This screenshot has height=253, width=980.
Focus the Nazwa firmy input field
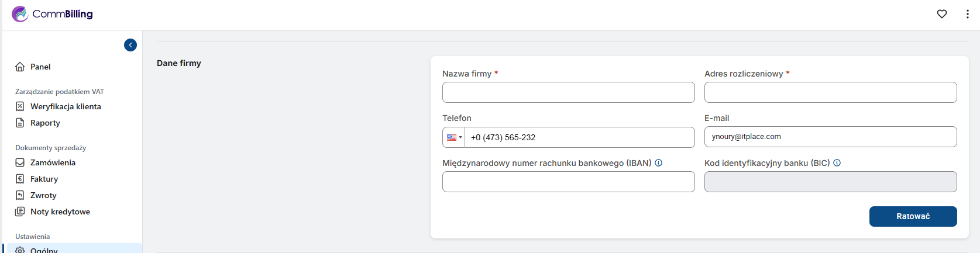click(568, 92)
